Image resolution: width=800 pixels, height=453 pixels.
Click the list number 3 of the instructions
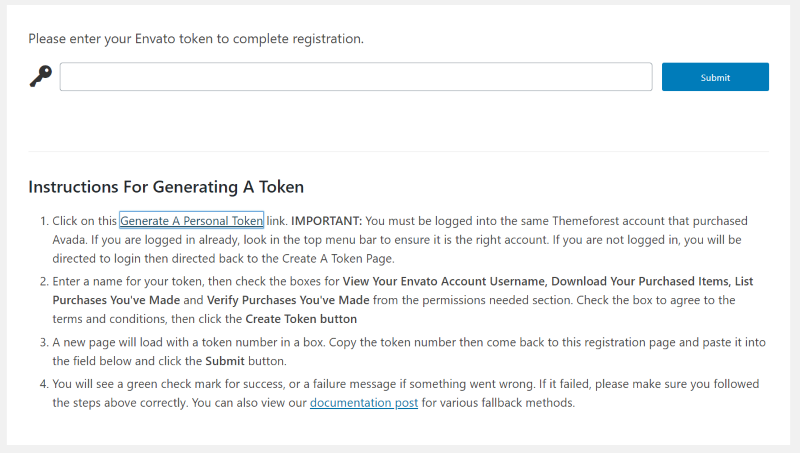click(x=44, y=342)
